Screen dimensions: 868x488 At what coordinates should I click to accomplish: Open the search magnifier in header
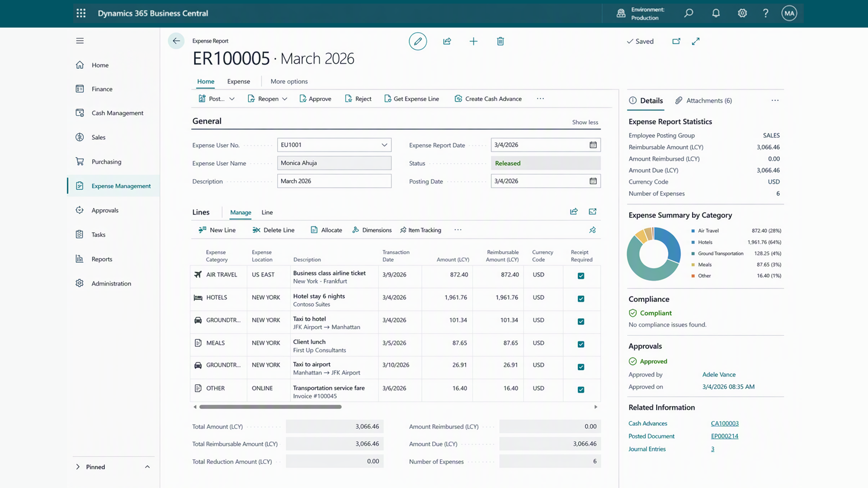[x=689, y=13]
